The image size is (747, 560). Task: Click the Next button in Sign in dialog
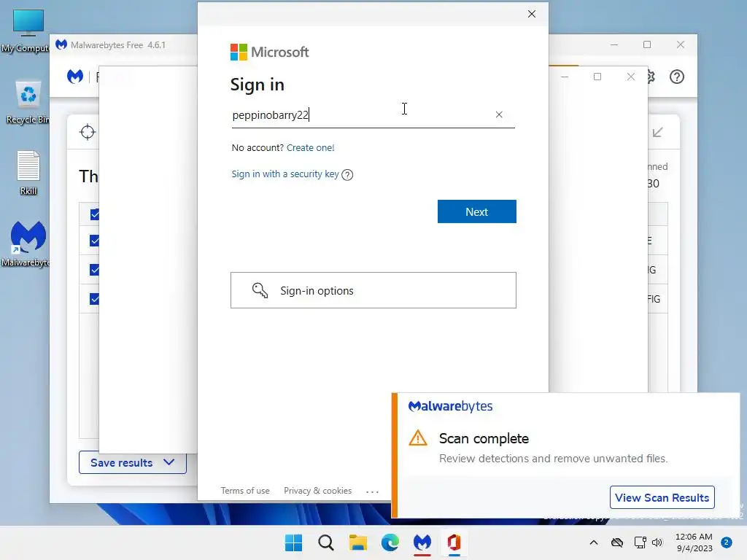476,211
